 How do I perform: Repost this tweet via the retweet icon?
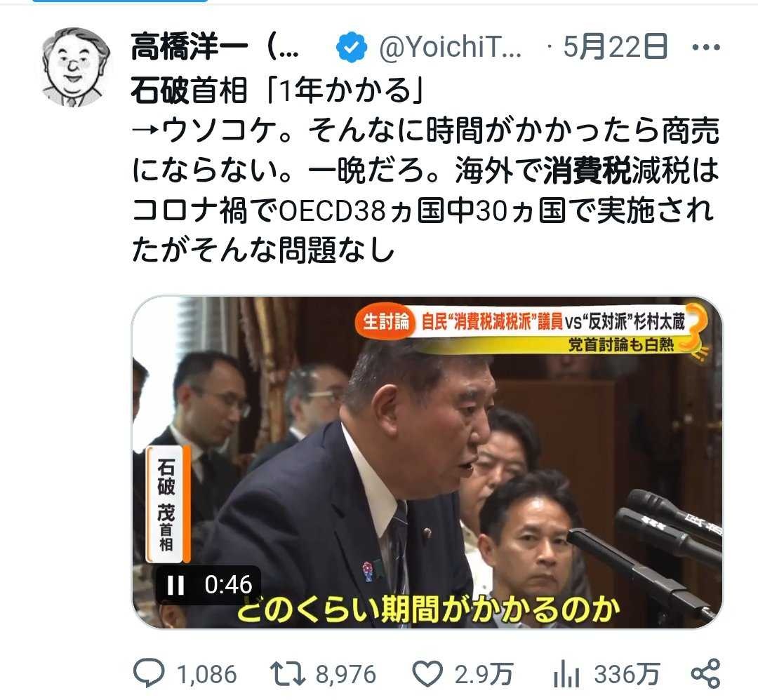point(287,674)
